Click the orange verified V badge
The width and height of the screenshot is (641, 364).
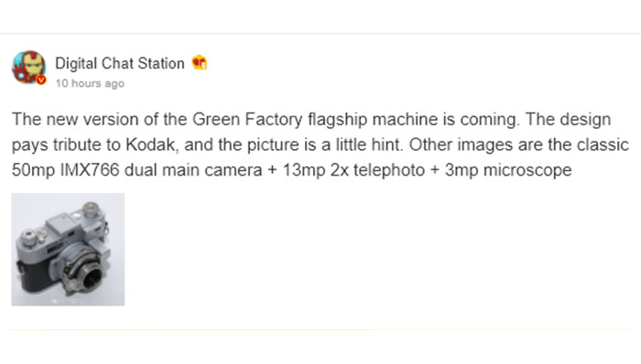41,80
